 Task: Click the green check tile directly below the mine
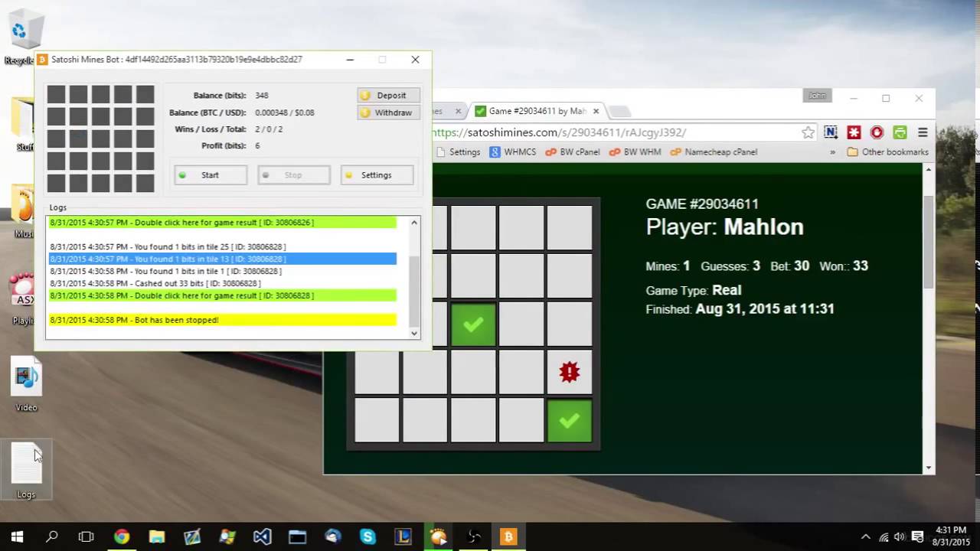[x=570, y=420]
